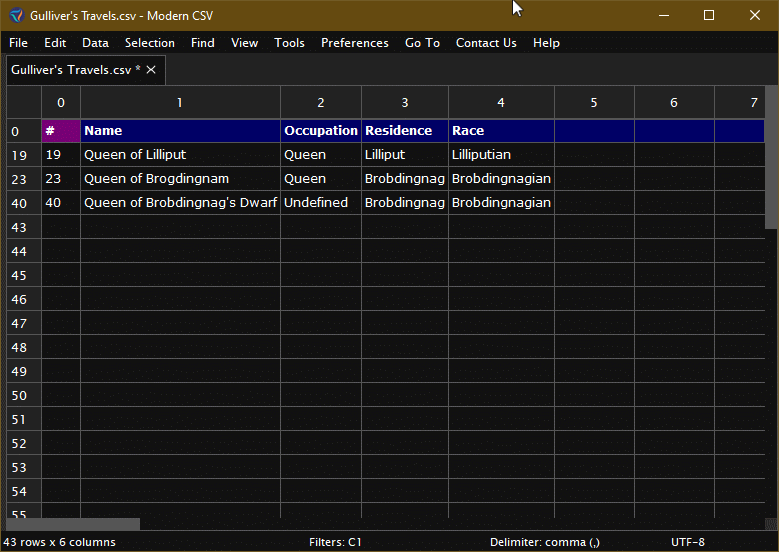Open the Find menu

click(x=203, y=43)
